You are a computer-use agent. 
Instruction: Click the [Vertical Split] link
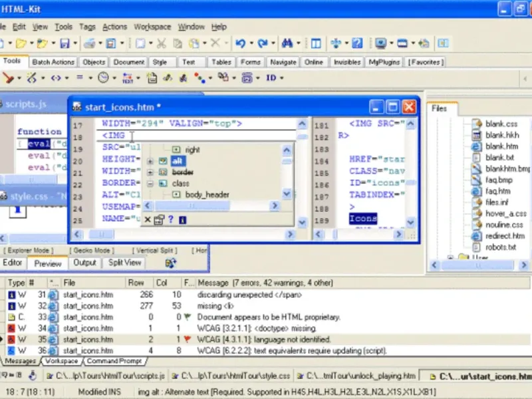(x=155, y=251)
